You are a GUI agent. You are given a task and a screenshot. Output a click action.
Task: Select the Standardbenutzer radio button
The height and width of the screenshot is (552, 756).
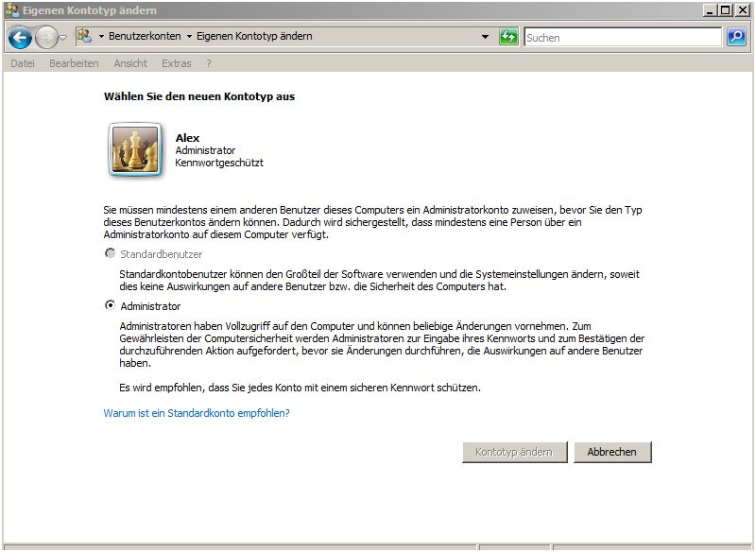point(111,253)
